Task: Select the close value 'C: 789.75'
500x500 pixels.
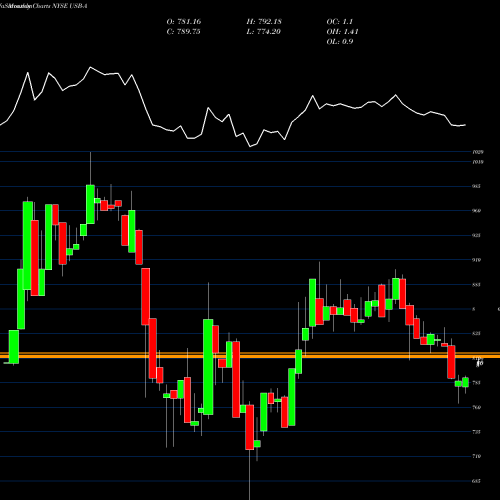Action: tap(184, 32)
